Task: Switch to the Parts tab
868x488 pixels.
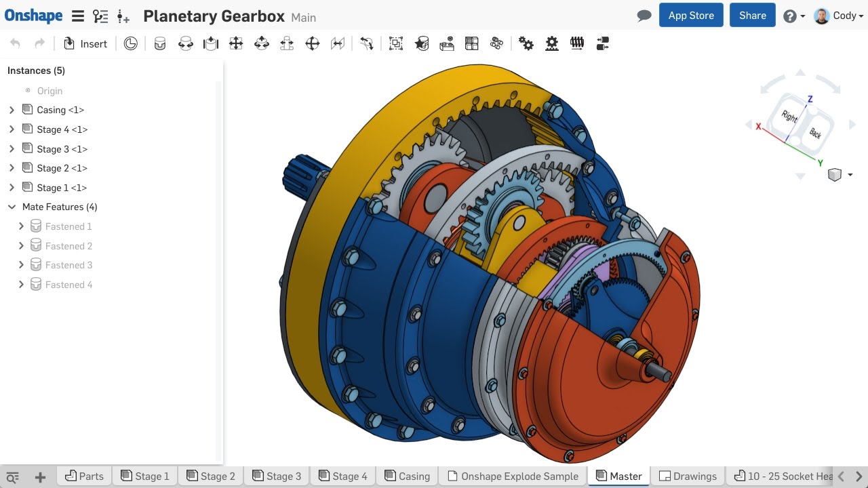Action: [85, 476]
